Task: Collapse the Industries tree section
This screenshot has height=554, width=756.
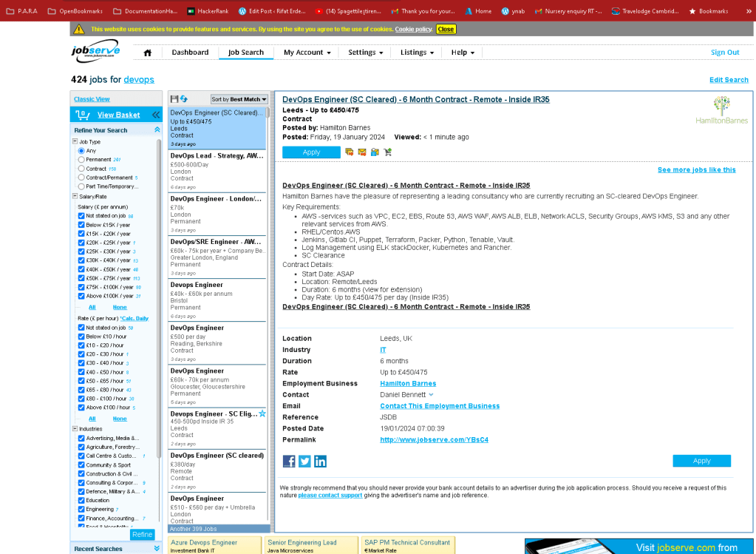Action: [75, 428]
